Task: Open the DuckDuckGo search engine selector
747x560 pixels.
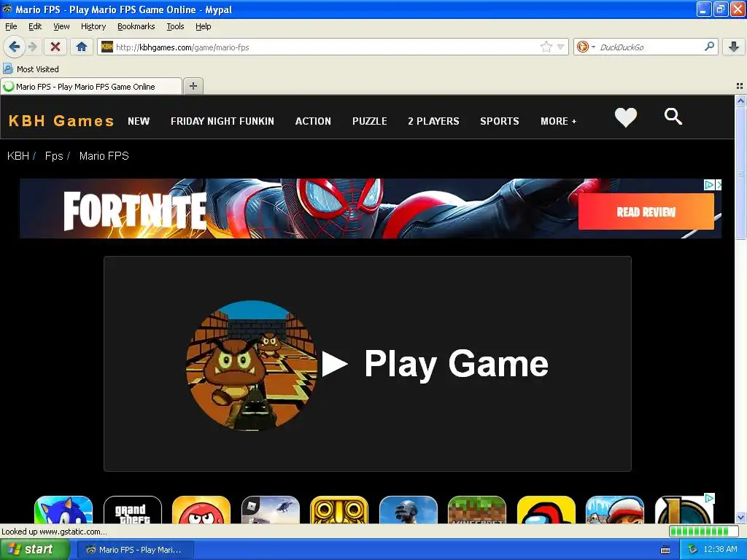Action: 586,47
